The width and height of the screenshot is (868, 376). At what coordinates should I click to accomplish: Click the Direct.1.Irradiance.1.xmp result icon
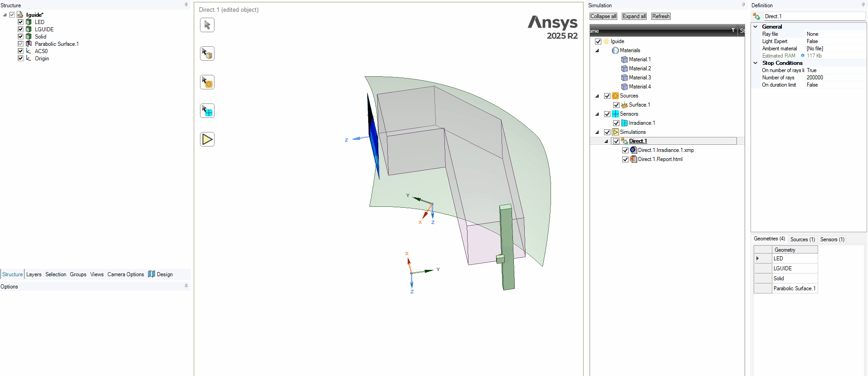pyautogui.click(x=634, y=150)
